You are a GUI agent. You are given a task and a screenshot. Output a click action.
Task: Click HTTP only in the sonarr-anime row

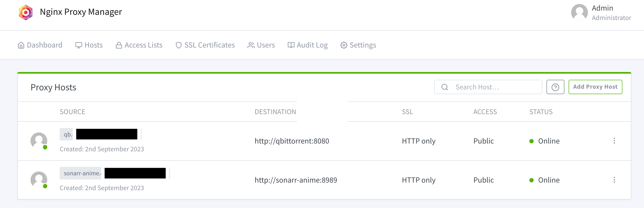click(419, 180)
